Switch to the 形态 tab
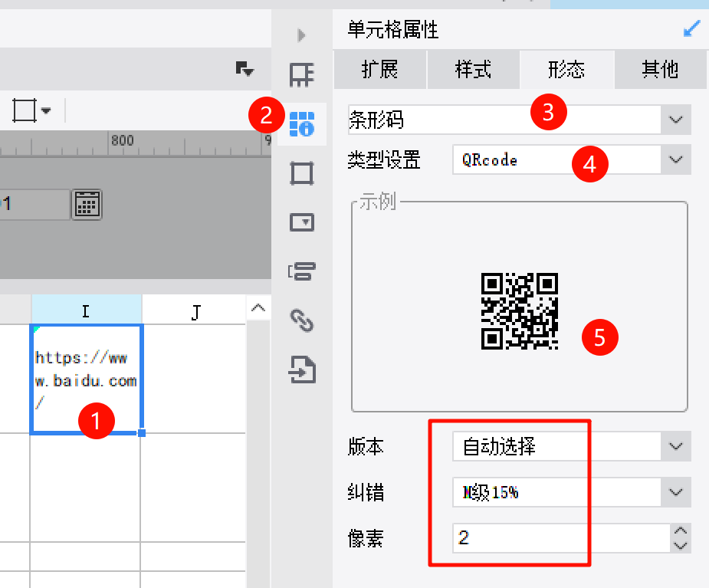The height and width of the screenshot is (588, 709). pyautogui.click(x=567, y=70)
